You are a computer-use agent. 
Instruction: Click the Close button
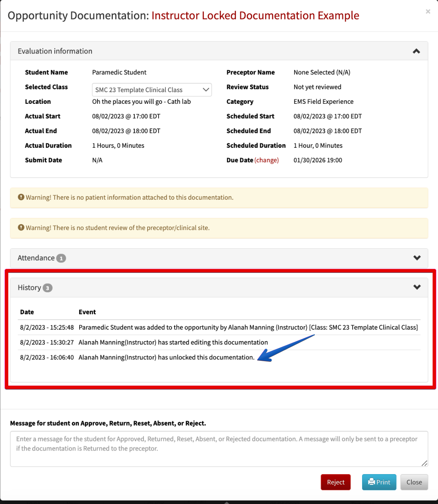pos(414,482)
